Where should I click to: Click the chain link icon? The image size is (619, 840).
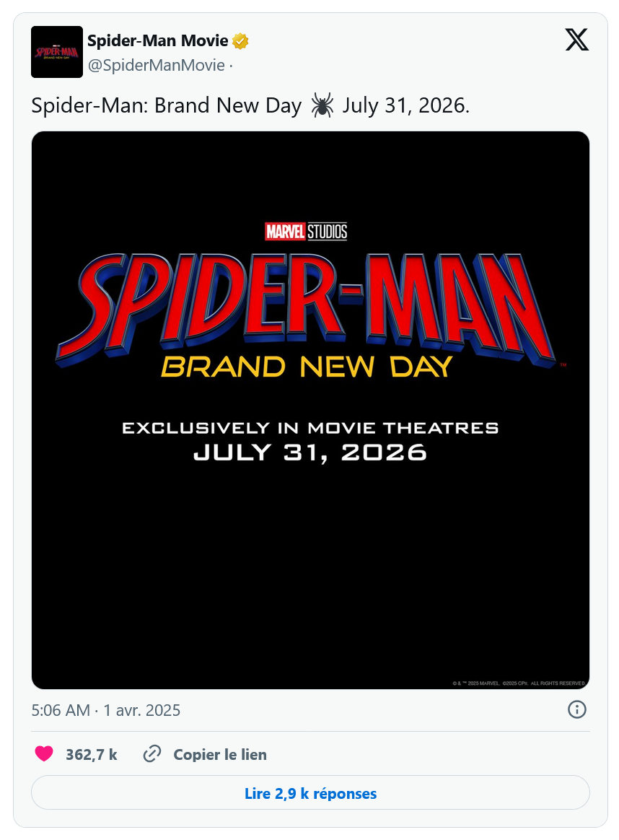coord(152,753)
